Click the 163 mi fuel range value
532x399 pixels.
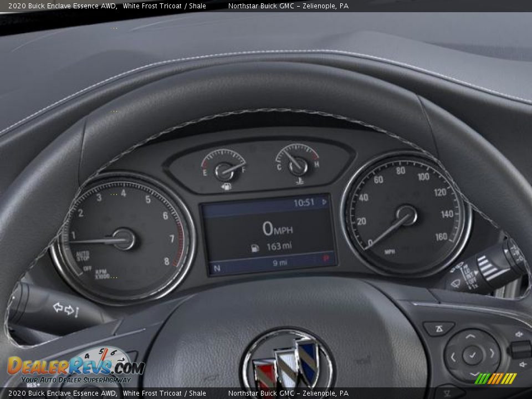click(x=279, y=246)
